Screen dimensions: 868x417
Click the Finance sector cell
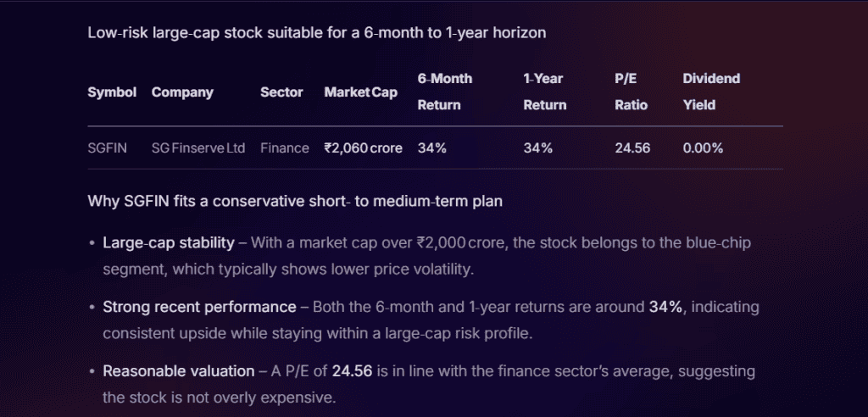pos(285,148)
